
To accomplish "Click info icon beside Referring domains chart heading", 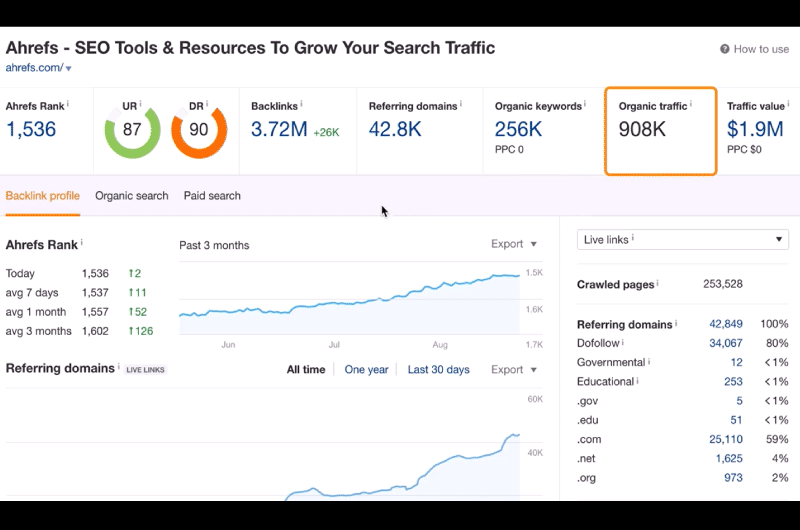I will [x=119, y=366].
